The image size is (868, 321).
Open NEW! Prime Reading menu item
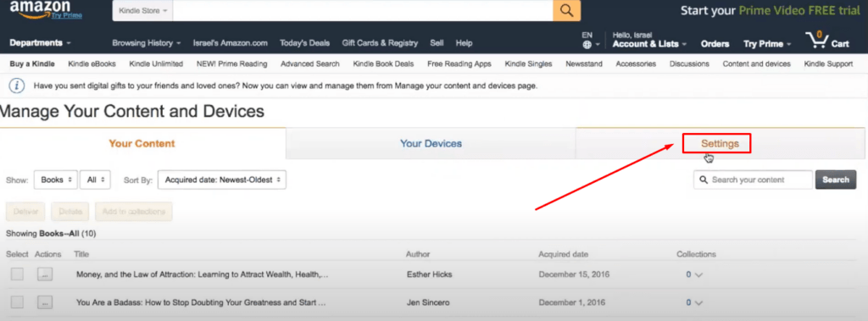tap(231, 64)
